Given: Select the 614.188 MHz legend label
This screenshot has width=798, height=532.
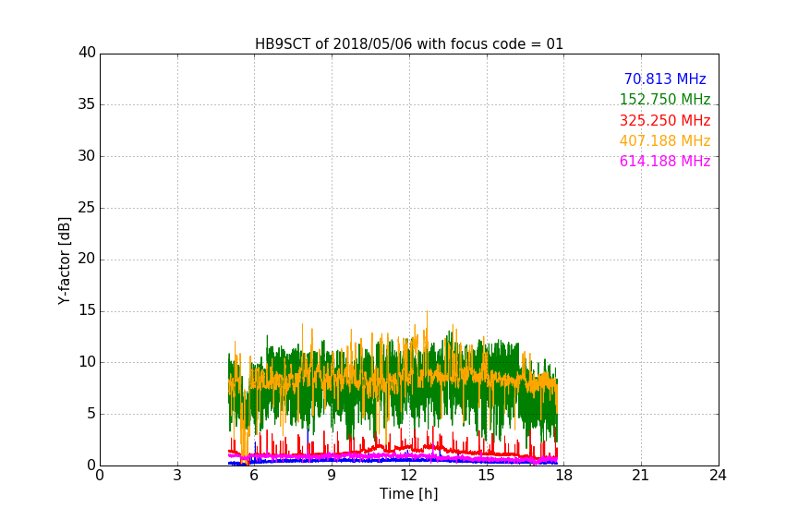Looking at the screenshot, I should pos(665,162).
